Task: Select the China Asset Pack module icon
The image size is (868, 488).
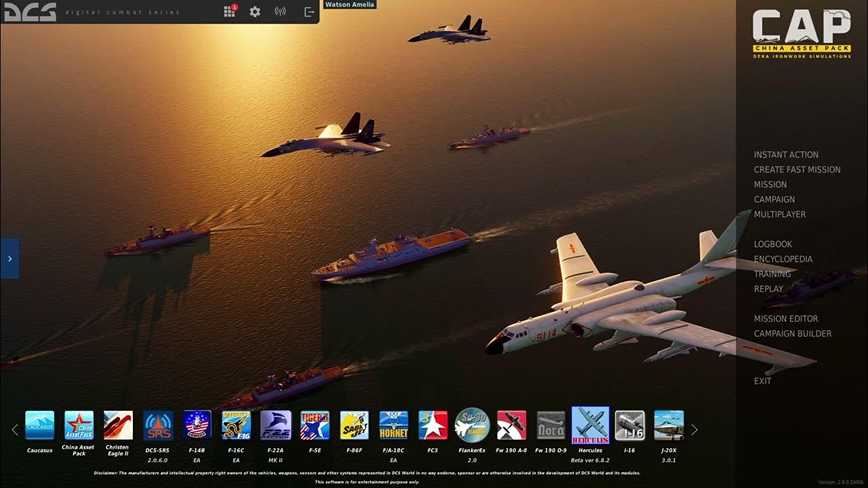Action: pos(79,425)
